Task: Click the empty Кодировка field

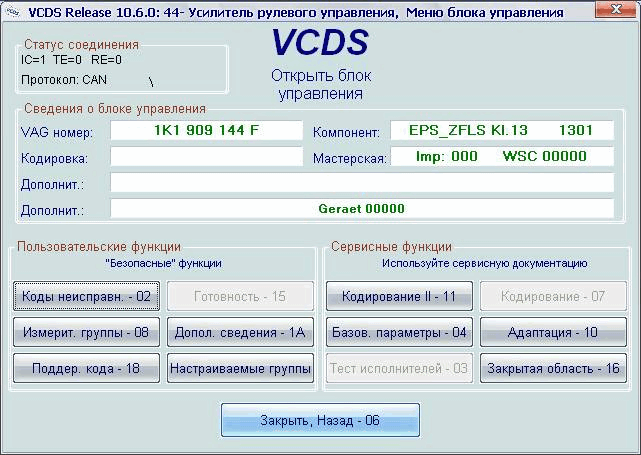Action: tap(206, 156)
